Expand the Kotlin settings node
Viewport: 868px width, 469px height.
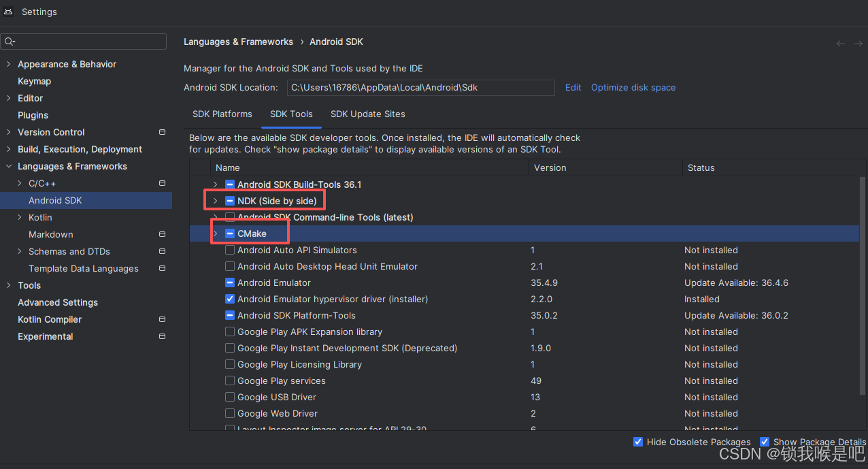20,217
